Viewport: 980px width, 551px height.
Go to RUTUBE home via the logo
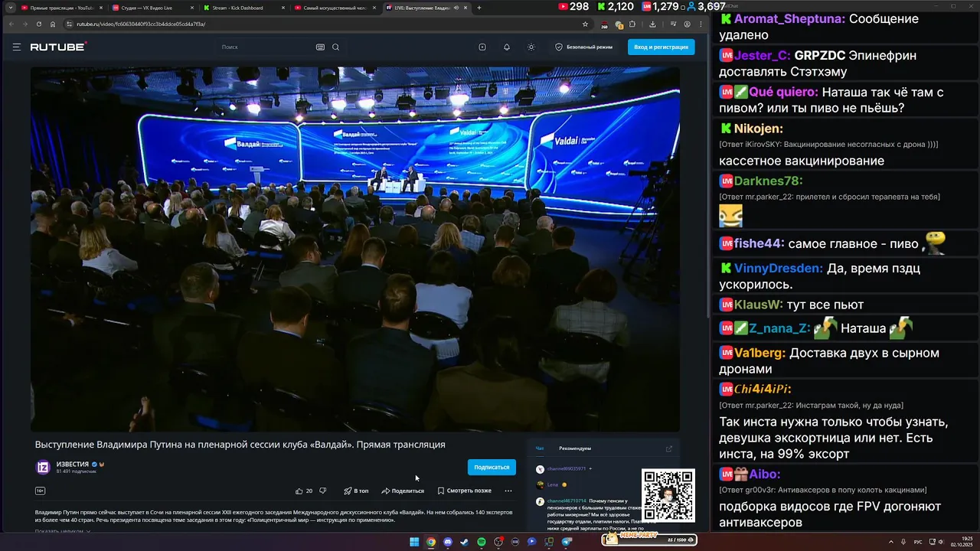click(x=58, y=47)
